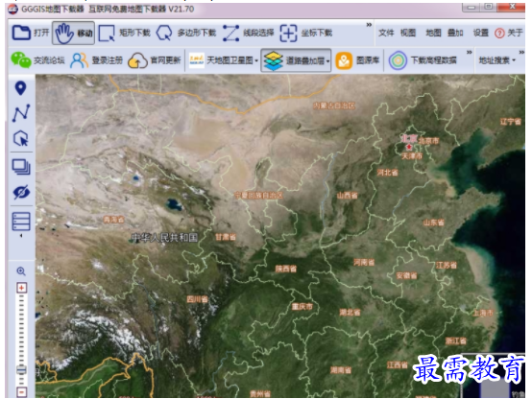The width and height of the screenshot is (532, 399).
Task: Click the 山东省 label on map
Action: (433, 223)
